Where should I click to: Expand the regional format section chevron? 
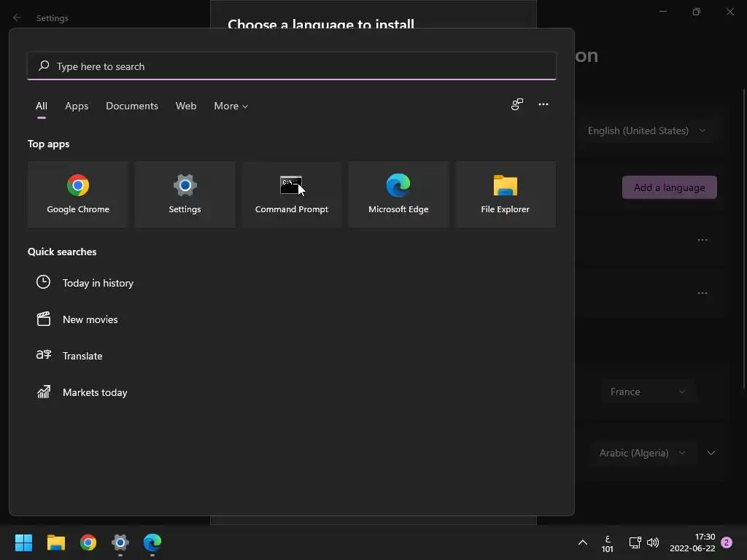[x=711, y=453]
